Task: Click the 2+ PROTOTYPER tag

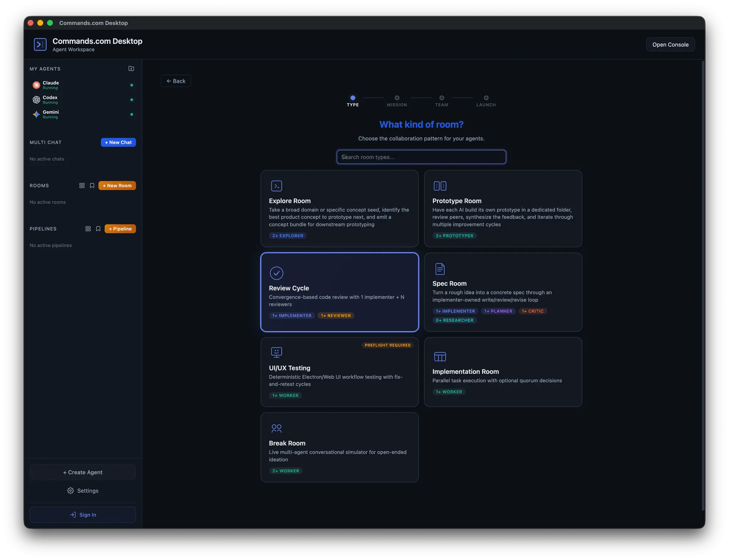Action: click(455, 236)
